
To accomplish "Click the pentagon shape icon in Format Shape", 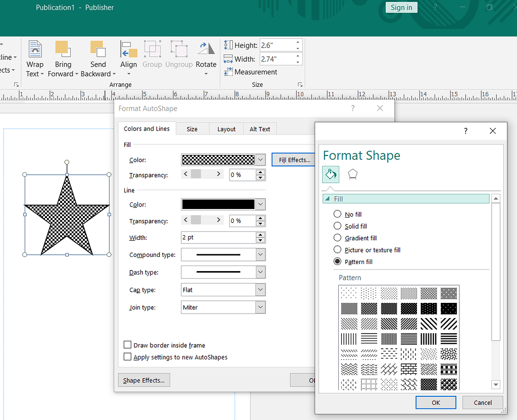I will click(x=351, y=174).
